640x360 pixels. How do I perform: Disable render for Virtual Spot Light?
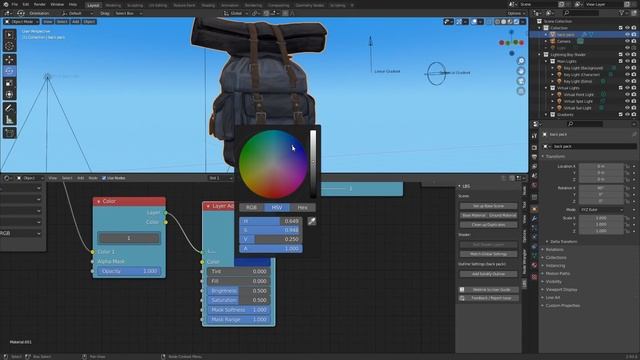pos(634,101)
